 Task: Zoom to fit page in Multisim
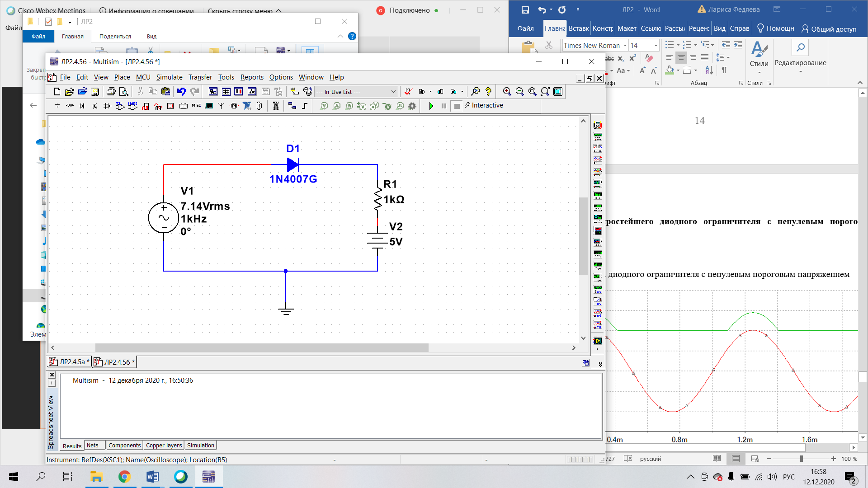(545, 92)
